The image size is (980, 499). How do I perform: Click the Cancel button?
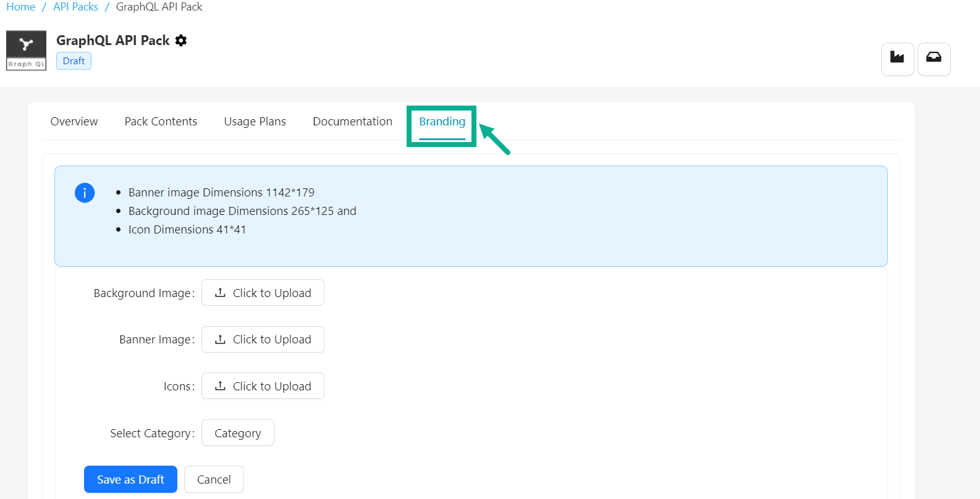[x=214, y=479]
